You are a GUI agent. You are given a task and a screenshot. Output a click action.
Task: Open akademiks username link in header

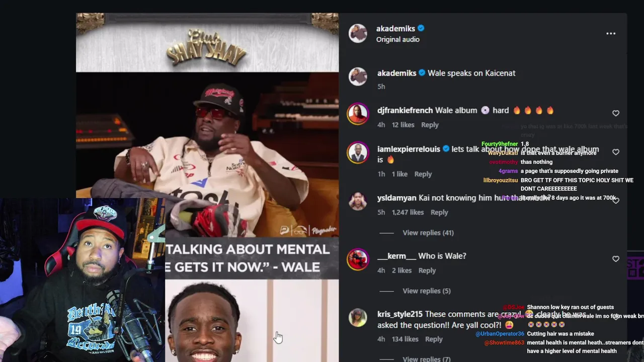pos(395,29)
